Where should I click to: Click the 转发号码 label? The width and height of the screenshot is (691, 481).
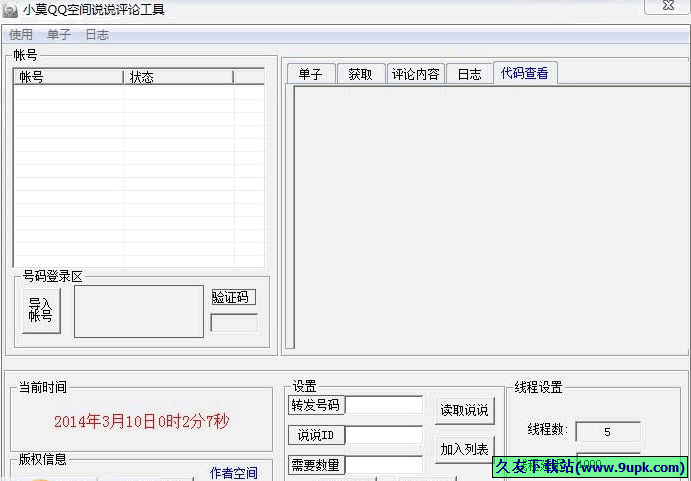[x=316, y=405]
